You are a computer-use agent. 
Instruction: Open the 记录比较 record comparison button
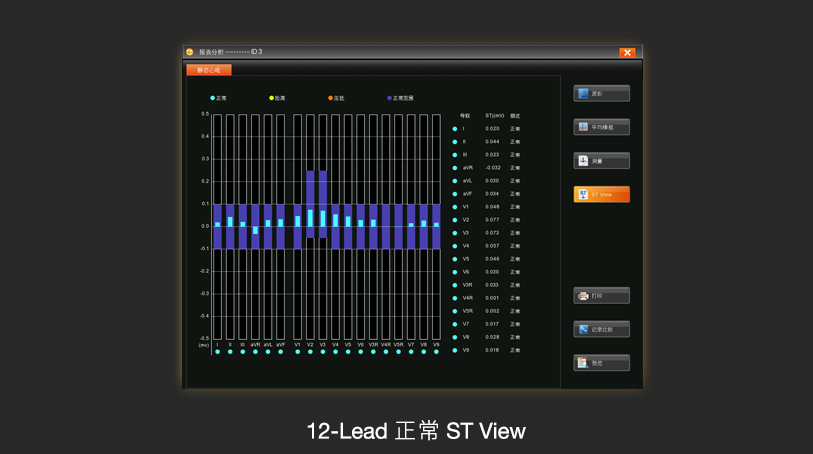pos(601,329)
